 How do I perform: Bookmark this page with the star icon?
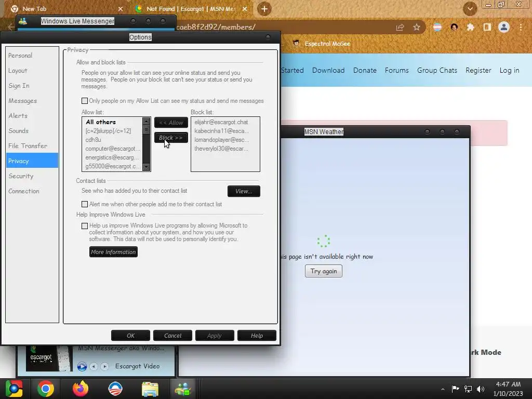(417, 27)
